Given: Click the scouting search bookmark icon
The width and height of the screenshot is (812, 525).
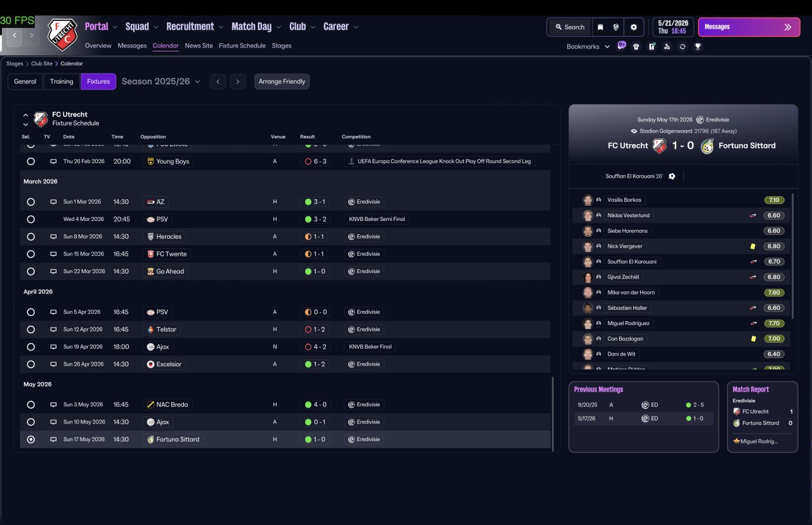Looking at the screenshot, I should coord(667,46).
